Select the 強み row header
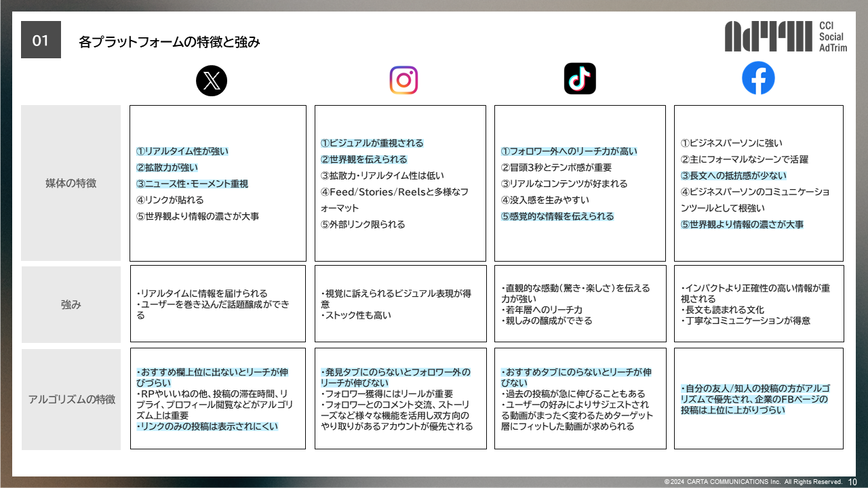Image resolution: width=868 pixels, height=488 pixels. click(x=71, y=304)
